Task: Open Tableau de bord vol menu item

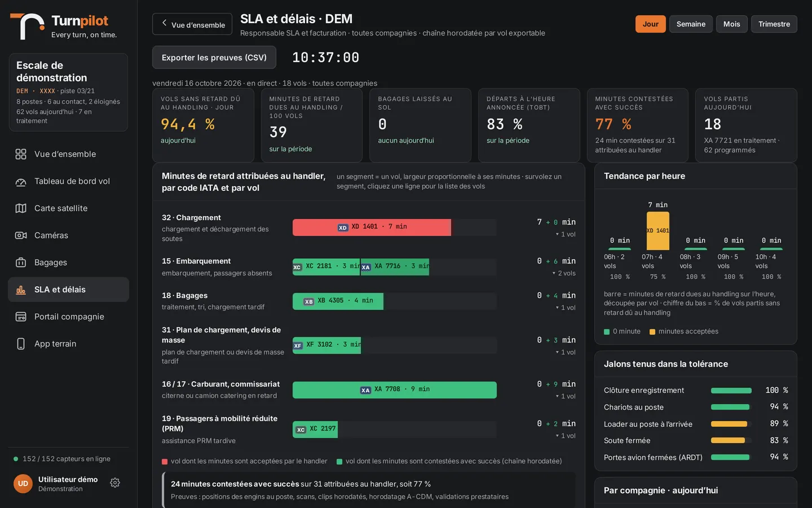Action: [x=68, y=181]
